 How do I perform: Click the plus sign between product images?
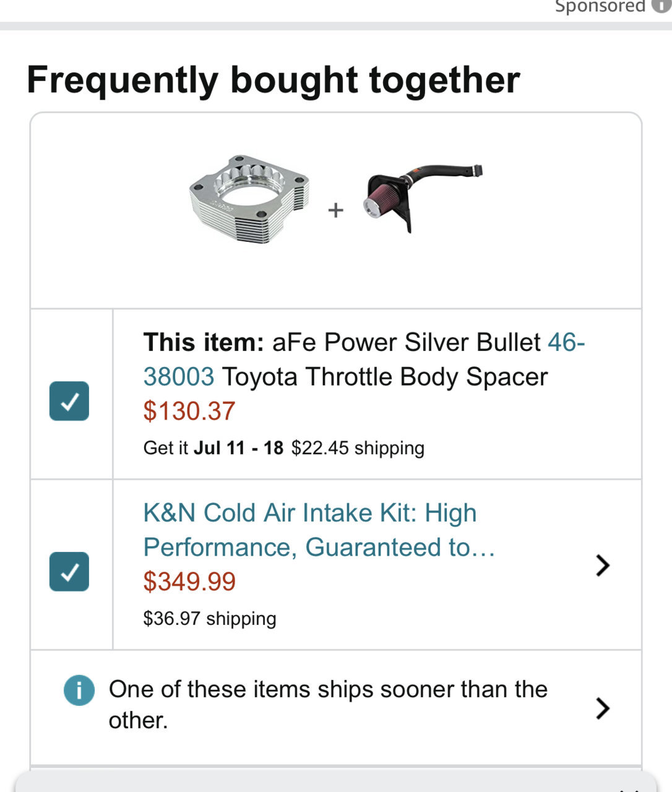click(x=335, y=210)
